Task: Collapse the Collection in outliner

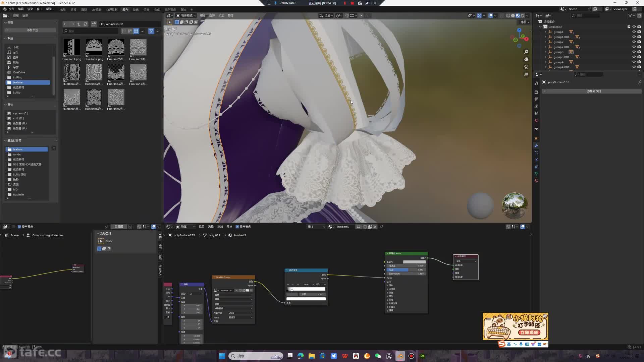Action: point(540,27)
